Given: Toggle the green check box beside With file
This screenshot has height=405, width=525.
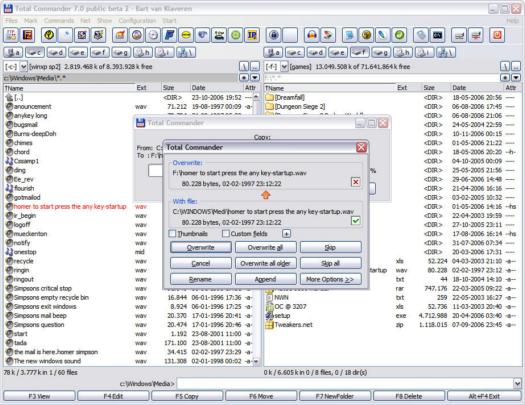Looking at the screenshot, I should (x=356, y=221).
